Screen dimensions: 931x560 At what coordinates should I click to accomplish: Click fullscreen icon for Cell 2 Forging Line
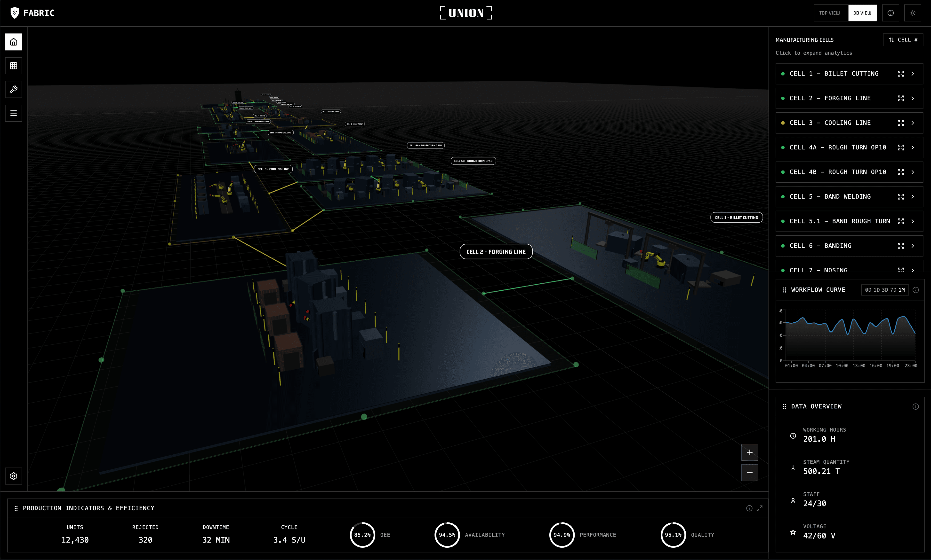click(x=901, y=99)
